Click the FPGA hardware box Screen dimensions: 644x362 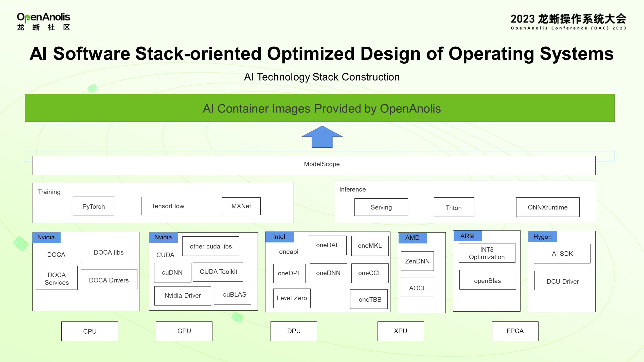pyautogui.click(x=515, y=331)
